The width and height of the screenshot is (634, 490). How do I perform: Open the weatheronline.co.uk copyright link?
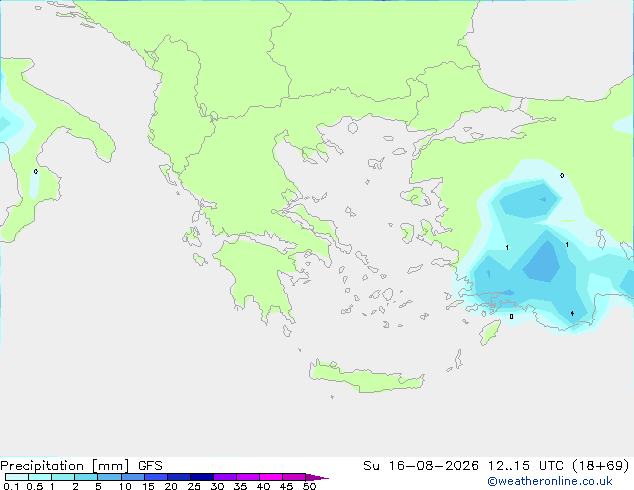pyautogui.click(x=550, y=481)
